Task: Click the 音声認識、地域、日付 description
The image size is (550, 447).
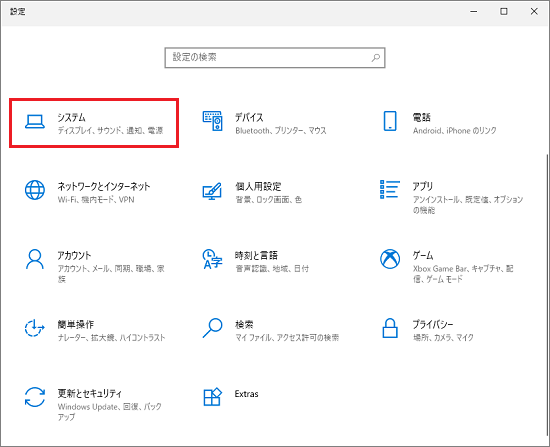Action: click(x=272, y=268)
